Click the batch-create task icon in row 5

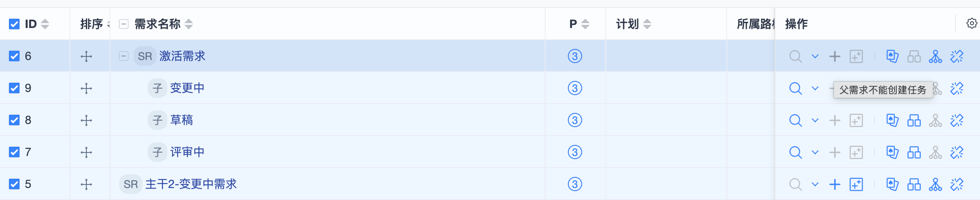coord(856,184)
